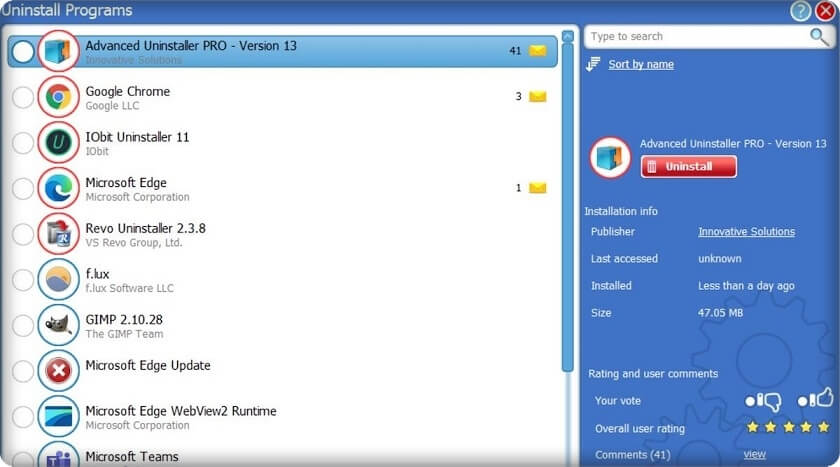Screen dimensions: 840x467
Task: Select the Microsoft Edge Update radio button
Action: (x=23, y=371)
